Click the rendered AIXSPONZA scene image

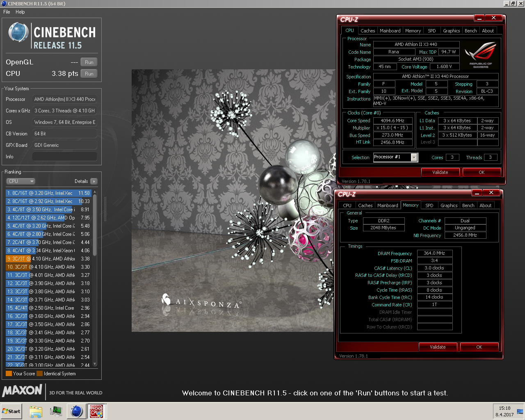pyautogui.click(x=233, y=201)
